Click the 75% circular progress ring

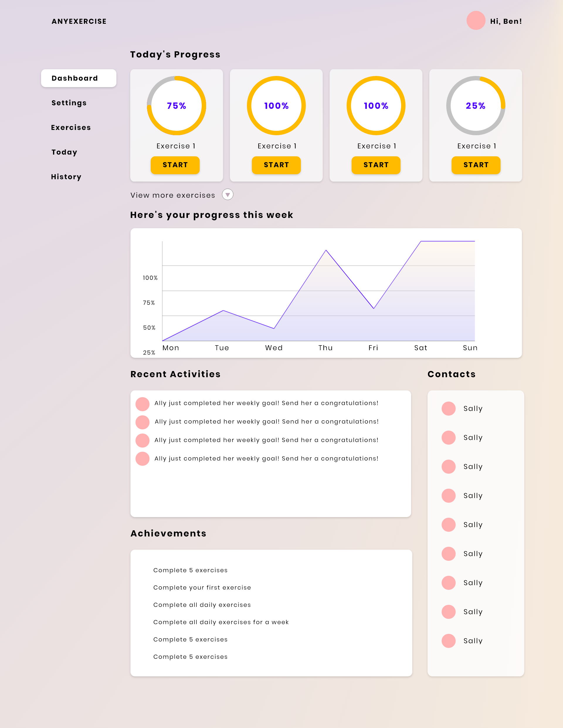tap(176, 106)
